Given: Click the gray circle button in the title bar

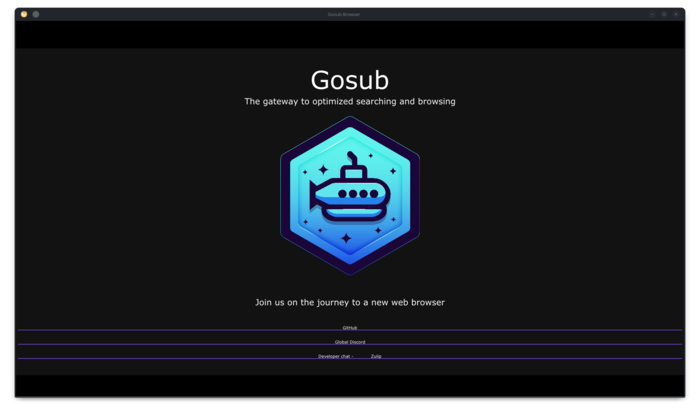Looking at the screenshot, I should coord(36,14).
